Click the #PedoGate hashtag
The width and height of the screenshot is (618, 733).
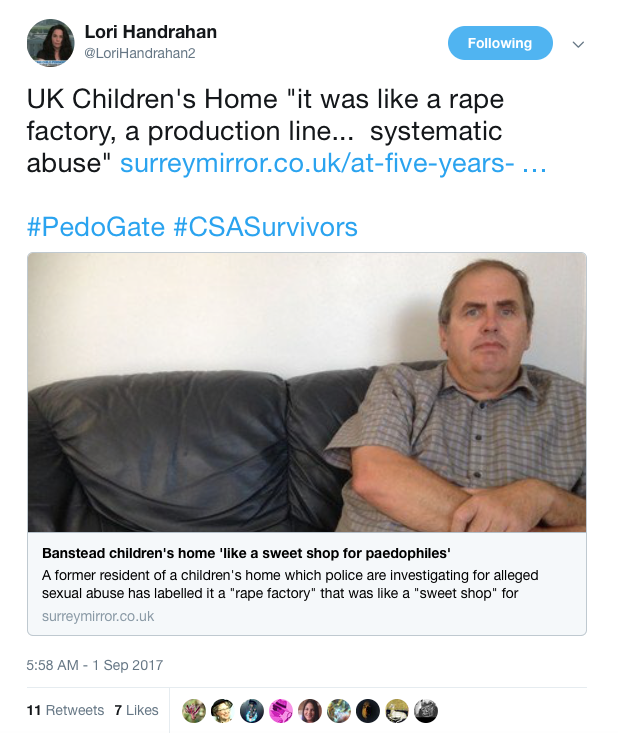point(96,226)
